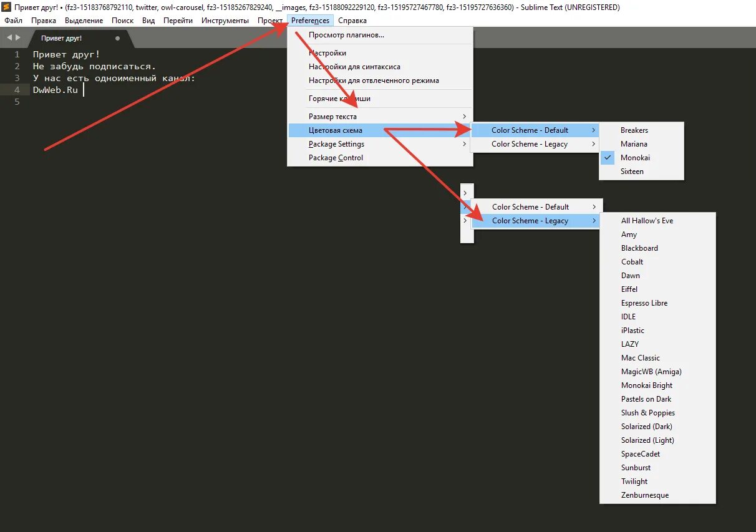Apply the Mac Classic scheme

pyautogui.click(x=657, y=358)
